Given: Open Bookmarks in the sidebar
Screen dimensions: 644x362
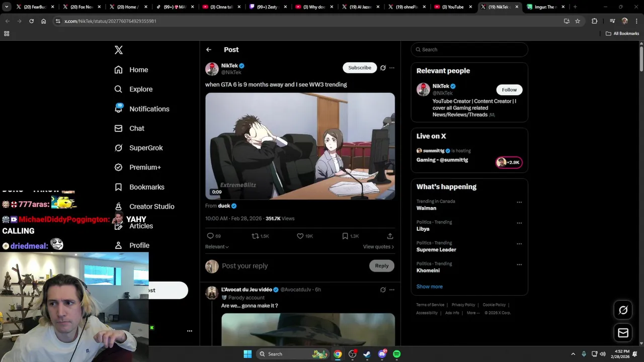Looking at the screenshot, I should 139,187.
